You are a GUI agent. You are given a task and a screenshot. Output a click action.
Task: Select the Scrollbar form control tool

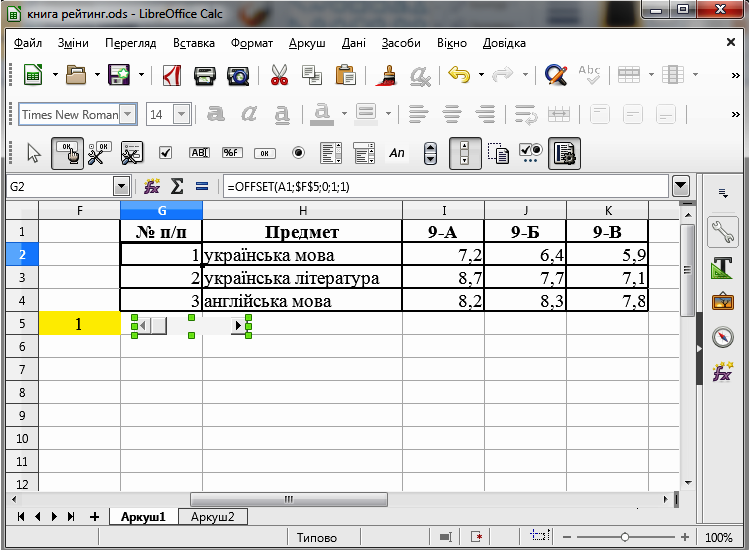(465, 153)
